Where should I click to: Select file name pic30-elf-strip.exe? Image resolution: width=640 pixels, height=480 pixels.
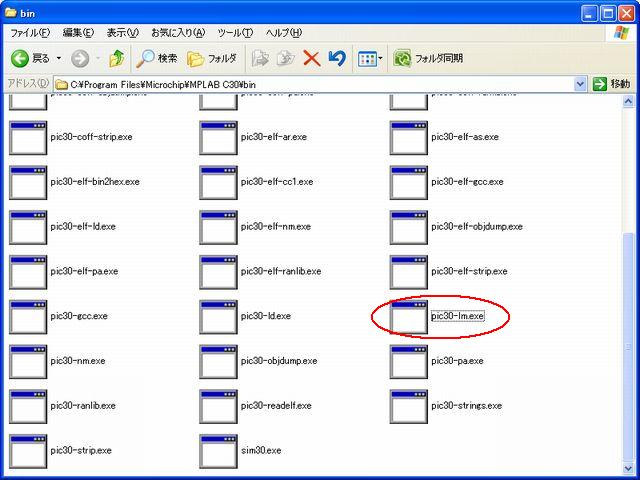[469, 271]
